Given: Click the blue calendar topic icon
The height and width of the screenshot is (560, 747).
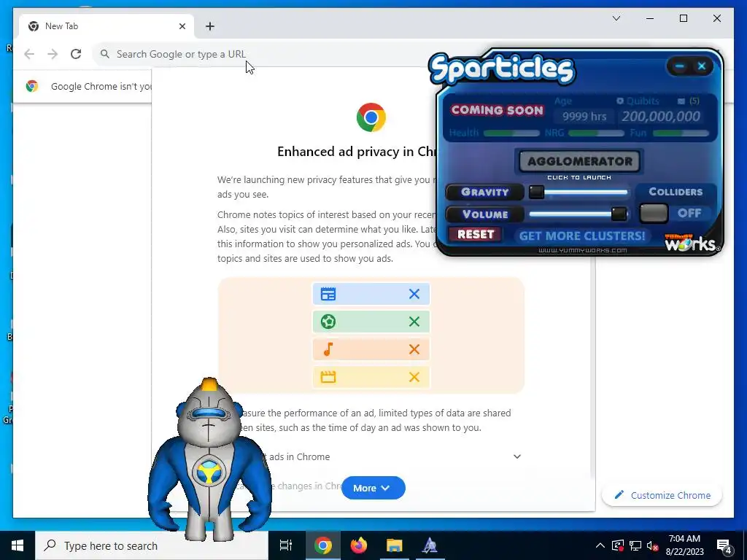Looking at the screenshot, I should point(328,294).
